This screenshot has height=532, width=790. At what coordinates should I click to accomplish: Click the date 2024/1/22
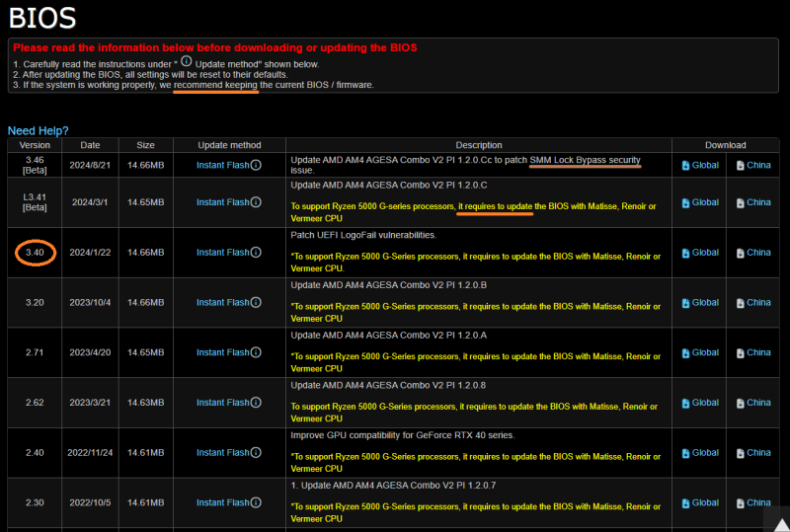[x=90, y=252]
